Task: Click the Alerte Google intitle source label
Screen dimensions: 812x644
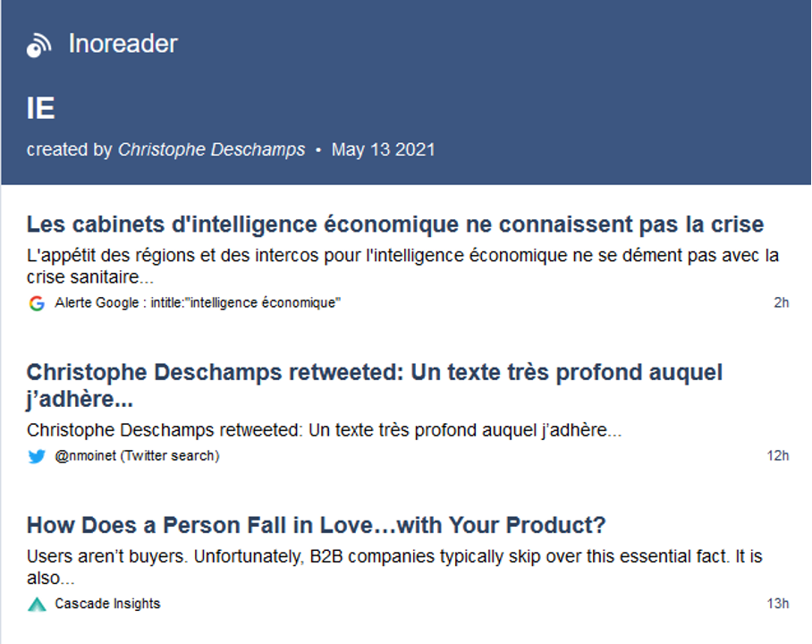Action: click(198, 302)
